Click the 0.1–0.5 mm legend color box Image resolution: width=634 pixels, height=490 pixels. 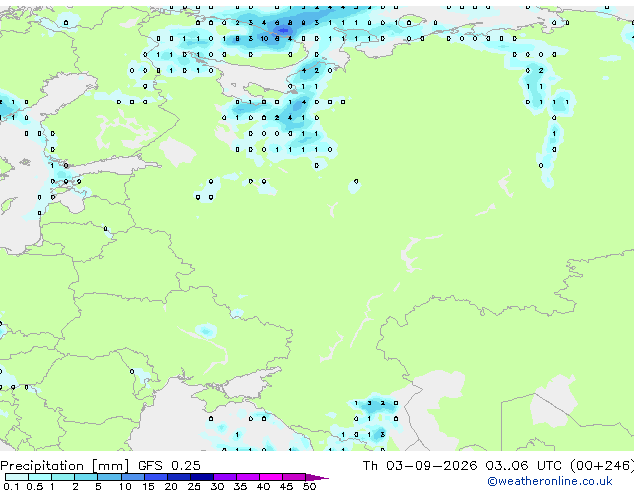coord(17,477)
